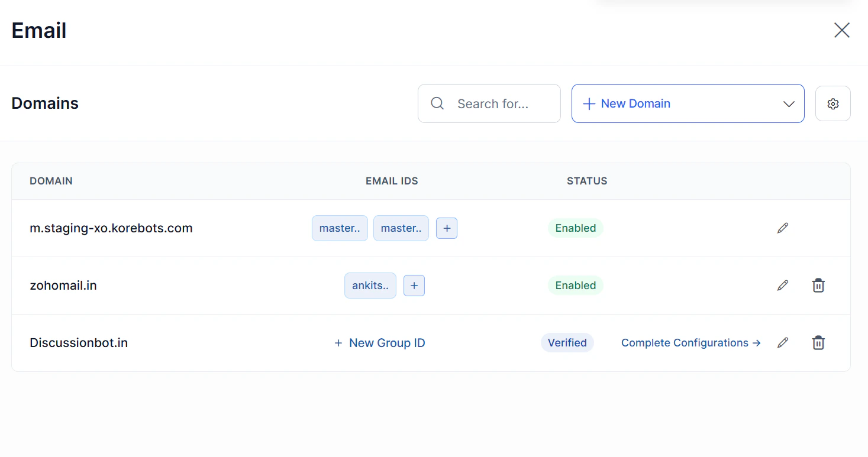Edit the zohomail.in domain entry
The height and width of the screenshot is (457, 868).
782,285
